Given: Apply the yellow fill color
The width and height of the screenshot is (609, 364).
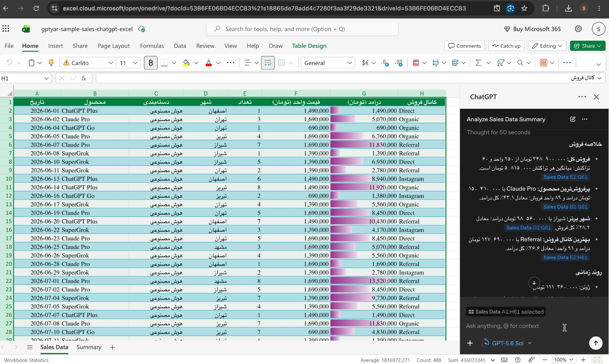Looking at the screenshot, I should (x=186, y=63).
